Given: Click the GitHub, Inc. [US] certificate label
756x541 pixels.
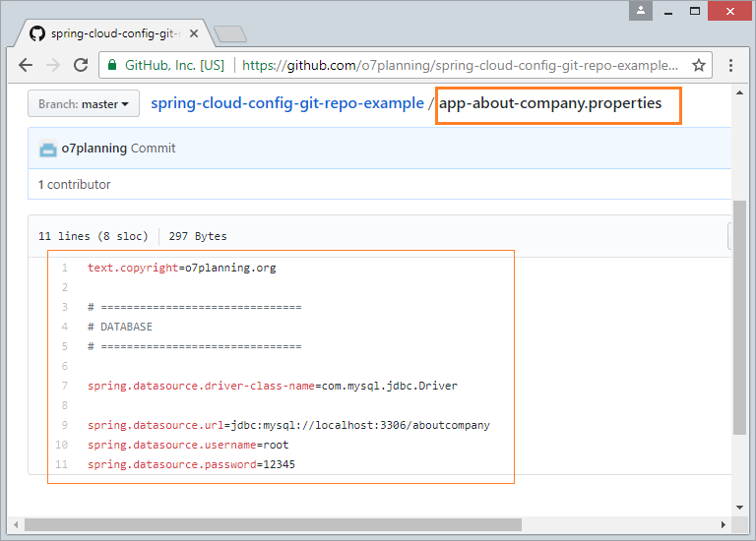Looking at the screenshot, I should 174,65.
